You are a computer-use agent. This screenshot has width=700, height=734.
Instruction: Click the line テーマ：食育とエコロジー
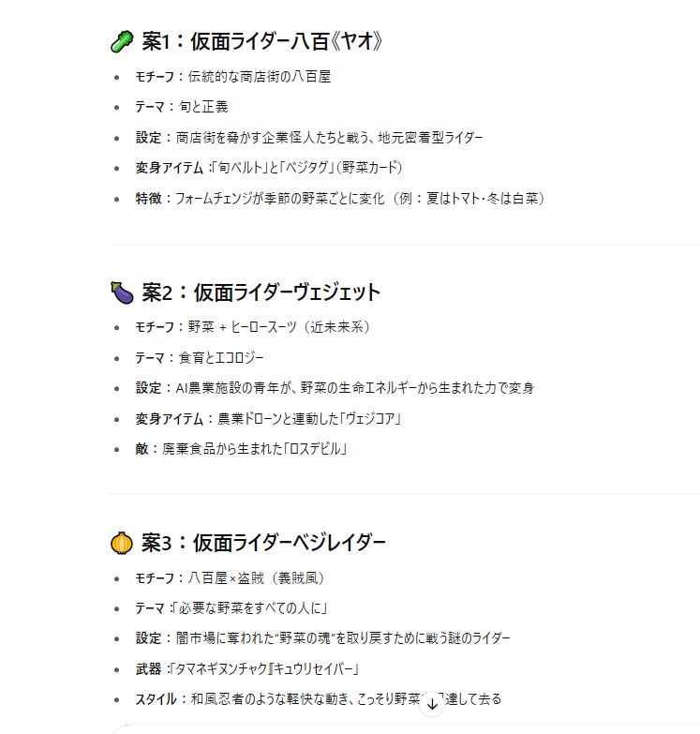(200, 358)
